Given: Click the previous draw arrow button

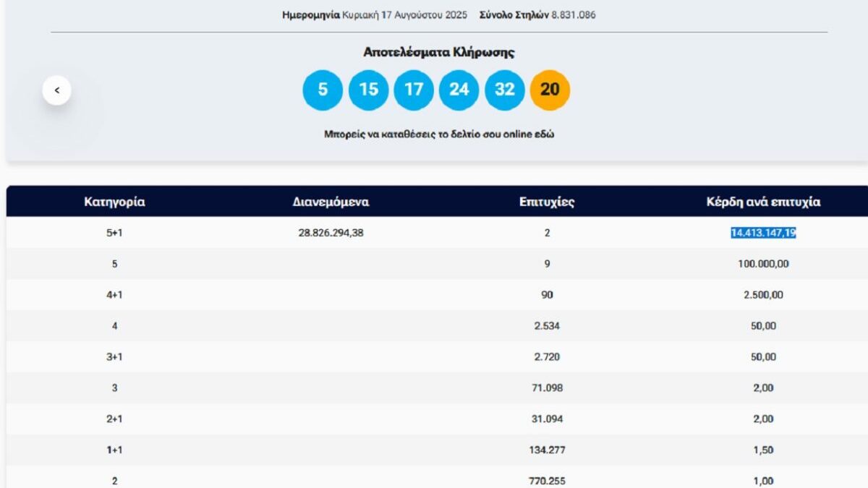Looking at the screenshot, I should click(57, 91).
